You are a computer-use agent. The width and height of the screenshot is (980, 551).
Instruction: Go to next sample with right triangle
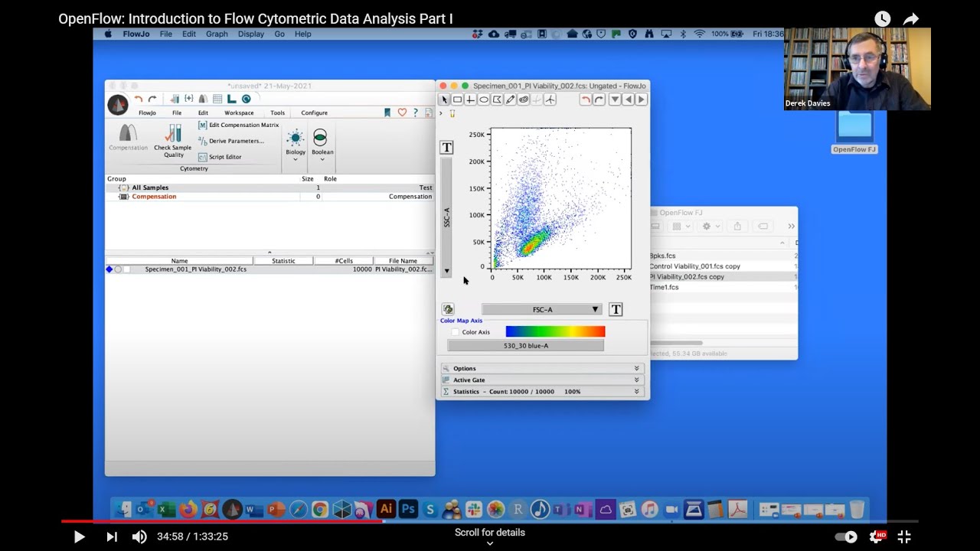pyautogui.click(x=642, y=99)
